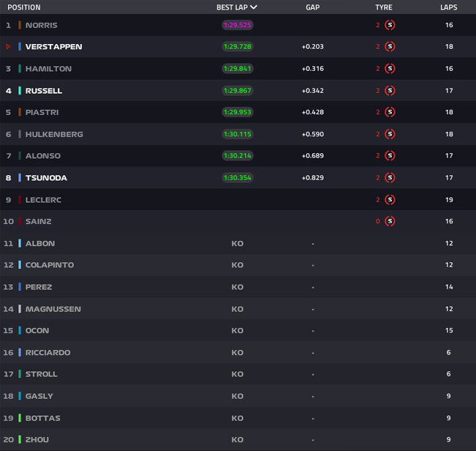Click Sainz's soft tyre icon
This screenshot has height=451, width=476.
(x=390, y=221)
